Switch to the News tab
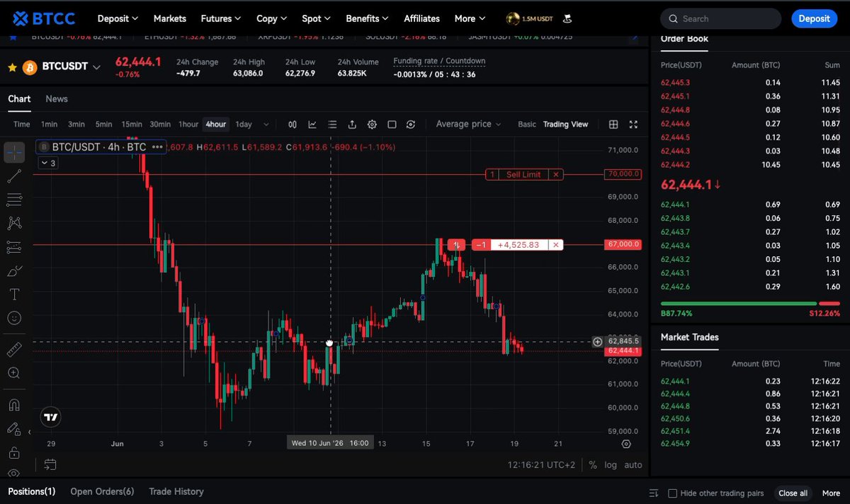The image size is (850, 504). pyautogui.click(x=57, y=99)
